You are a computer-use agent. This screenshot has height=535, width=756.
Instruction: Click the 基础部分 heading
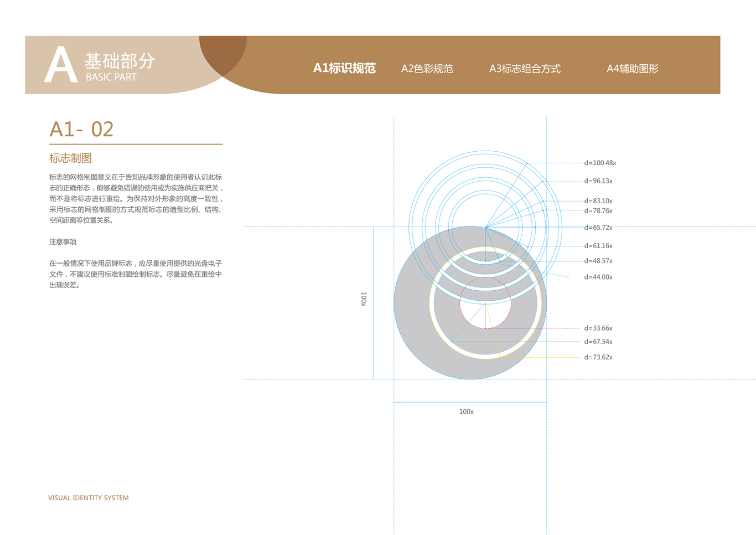120,60
